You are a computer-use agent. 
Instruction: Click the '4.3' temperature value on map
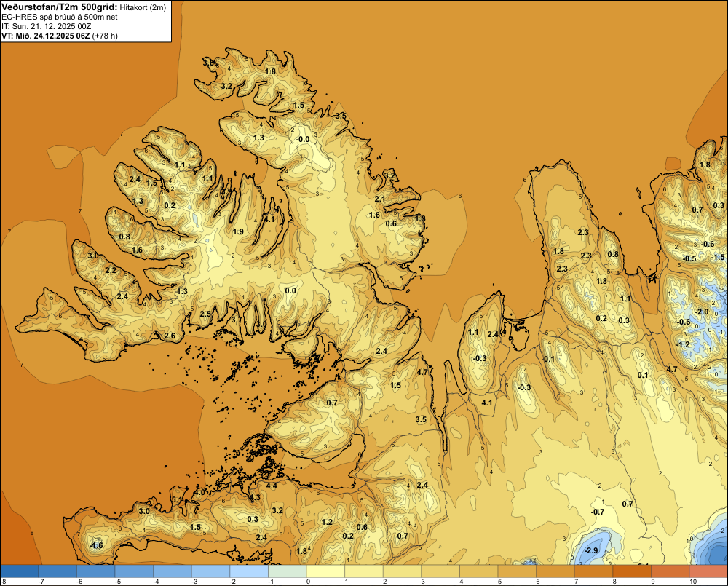click(x=254, y=497)
